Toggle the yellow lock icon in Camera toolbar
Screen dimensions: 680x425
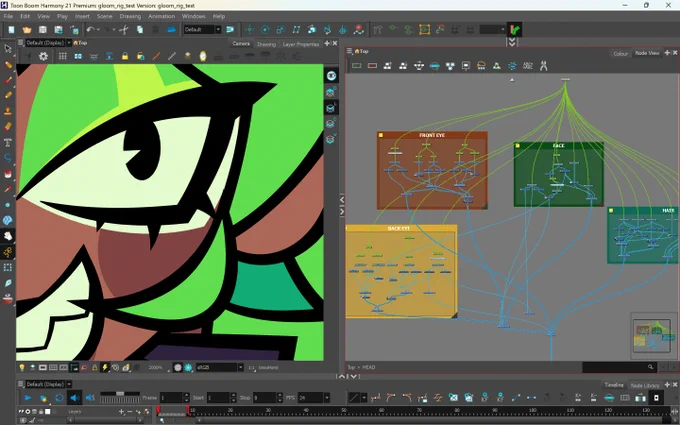point(125,56)
